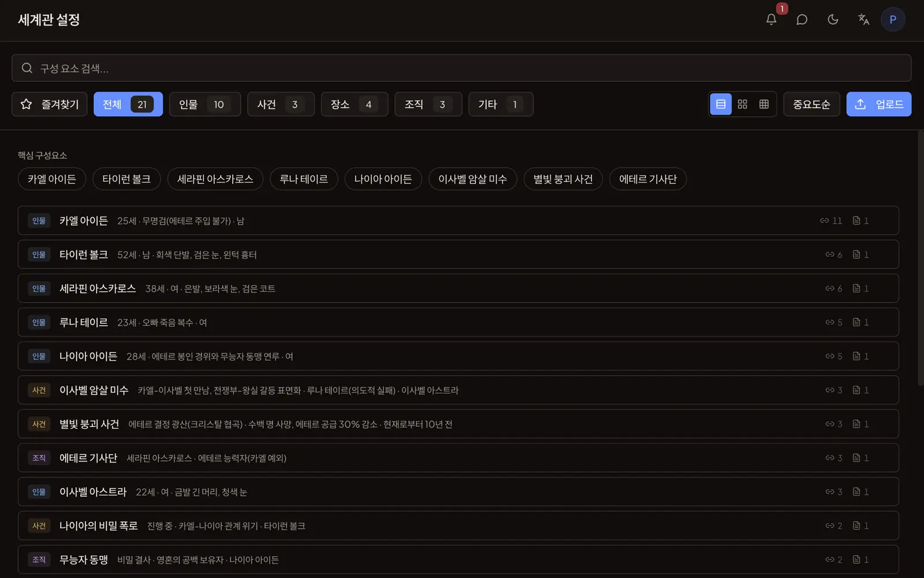The width and height of the screenshot is (924, 578).
Task: Click the search magnifier icon
Action: (x=27, y=68)
